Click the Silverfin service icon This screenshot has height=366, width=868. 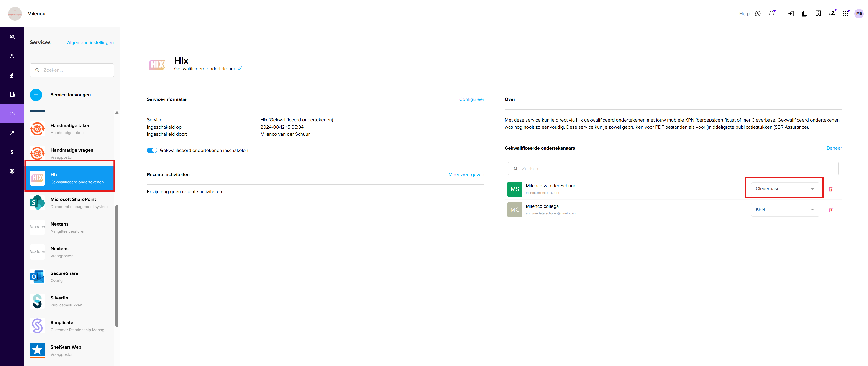[37, 301]
